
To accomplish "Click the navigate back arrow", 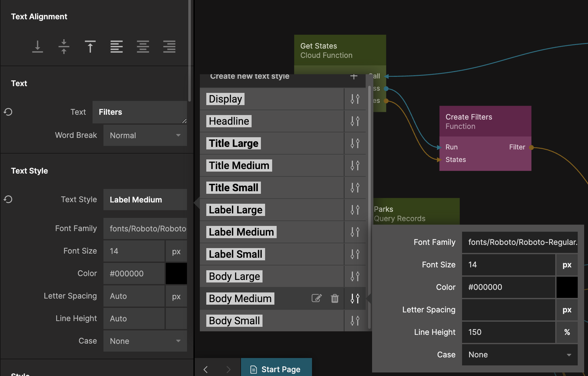I will point(206,369).
